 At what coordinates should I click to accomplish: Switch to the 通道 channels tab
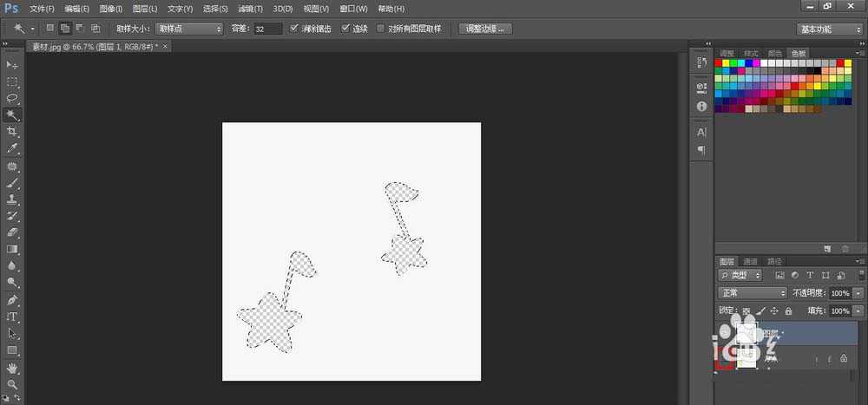tap(750, 261)
